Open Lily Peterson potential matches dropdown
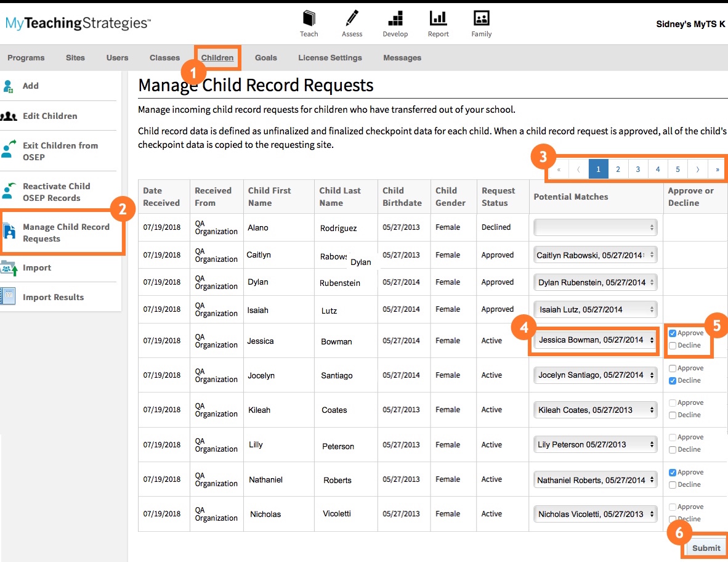728x562 pixels. tap(595, 444)
